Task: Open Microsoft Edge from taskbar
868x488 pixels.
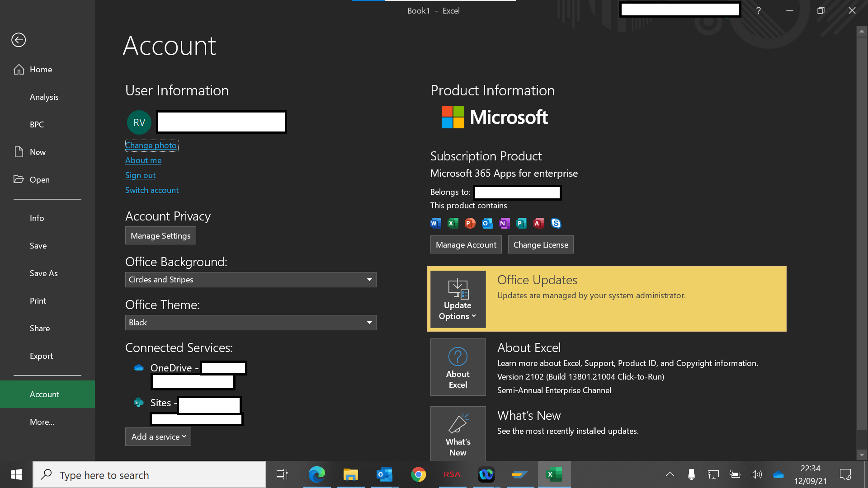Action: tap(316, 474)
